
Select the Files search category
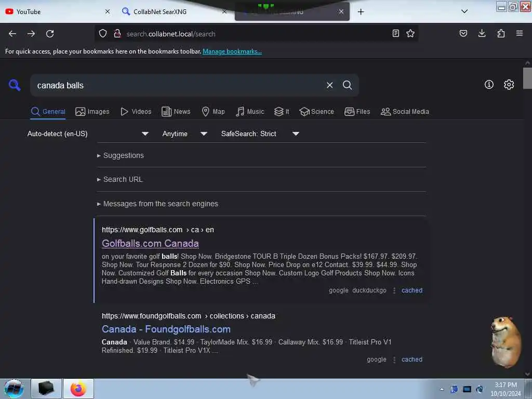click(x=357, y=111)
